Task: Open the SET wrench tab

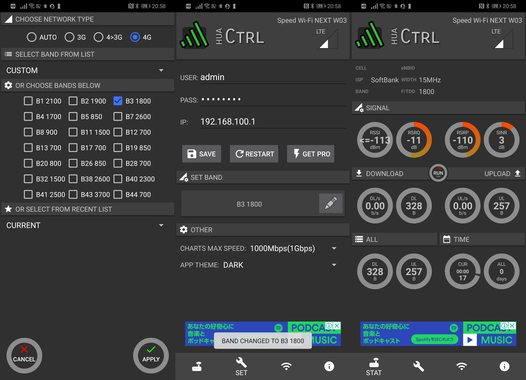Action: coord(241,366)
